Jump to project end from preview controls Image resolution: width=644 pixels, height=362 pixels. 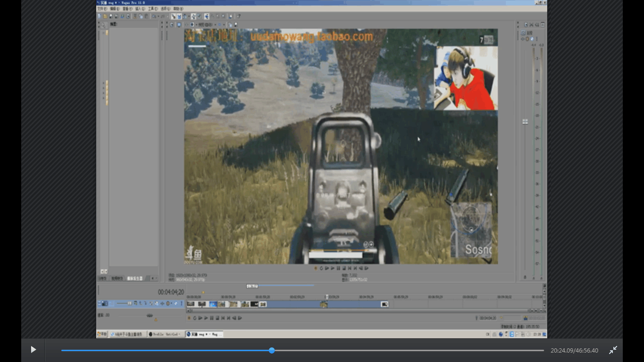[355, 268]
